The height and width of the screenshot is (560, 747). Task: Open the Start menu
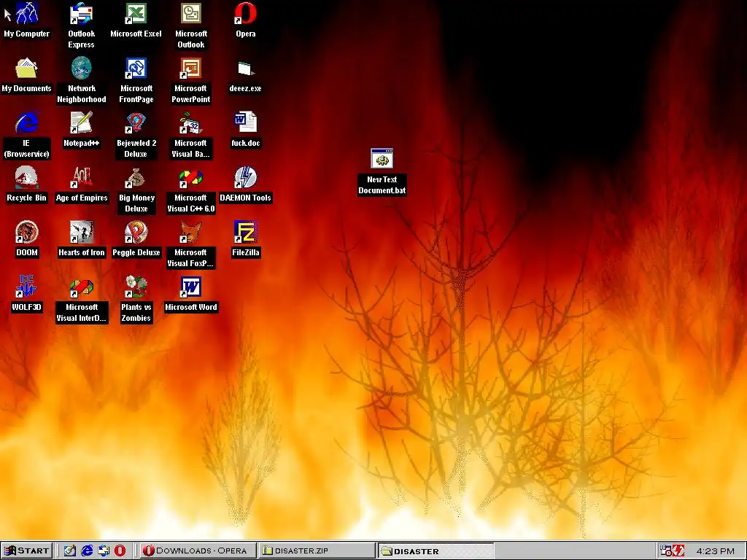pos(27,551)
